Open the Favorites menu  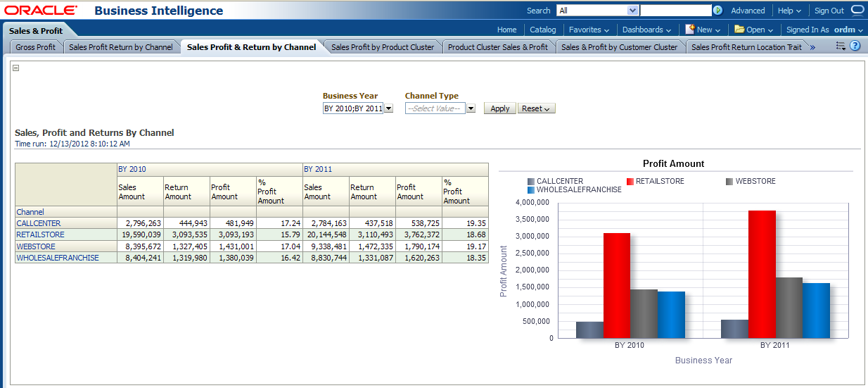[589, 30]
